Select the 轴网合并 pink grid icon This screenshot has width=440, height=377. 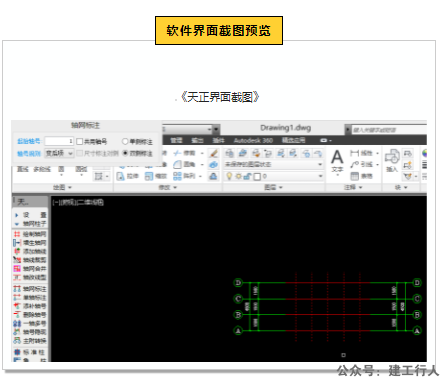click(x=17, y=268)
